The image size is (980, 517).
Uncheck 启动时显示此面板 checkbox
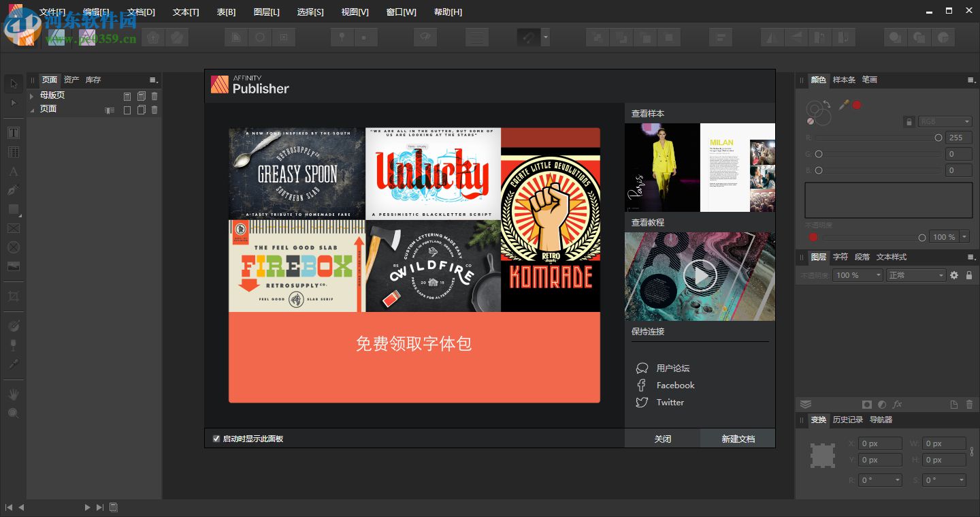point(216,439)
